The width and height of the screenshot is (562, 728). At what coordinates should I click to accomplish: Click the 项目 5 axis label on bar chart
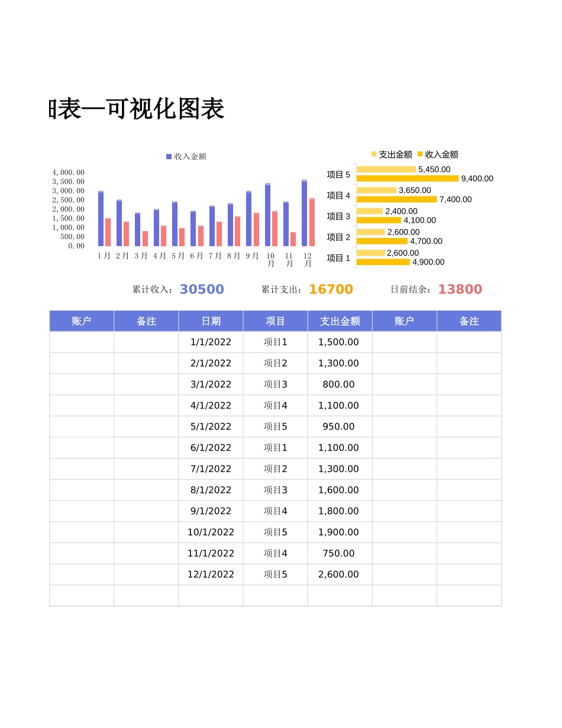coord(338,175)
